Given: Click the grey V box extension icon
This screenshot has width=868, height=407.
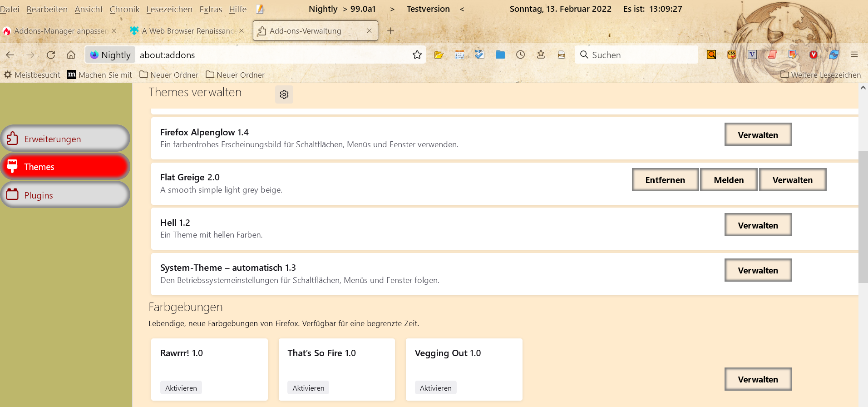Looking at the screenshot, I should [x=752, y=55].
